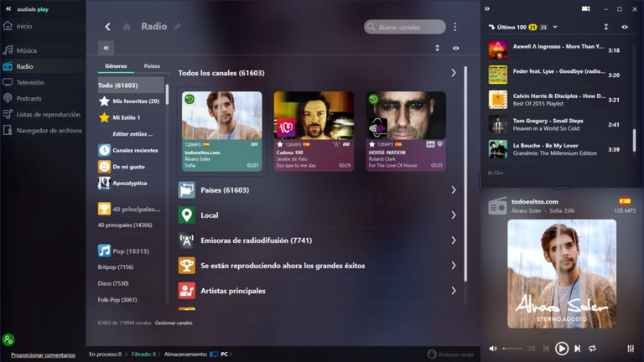This screenshot has height=362, width=644.
Task: Adjust the volume slider
Action: (512, 349)
